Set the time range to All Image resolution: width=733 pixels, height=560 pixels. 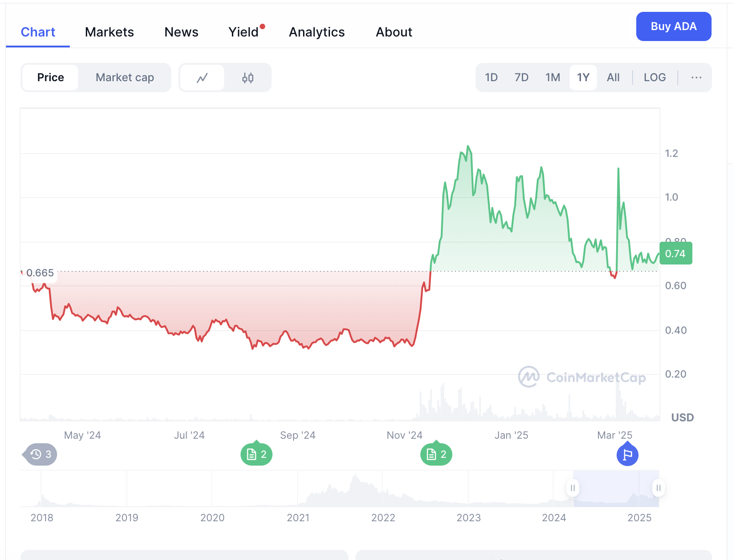tap(613, 78)
